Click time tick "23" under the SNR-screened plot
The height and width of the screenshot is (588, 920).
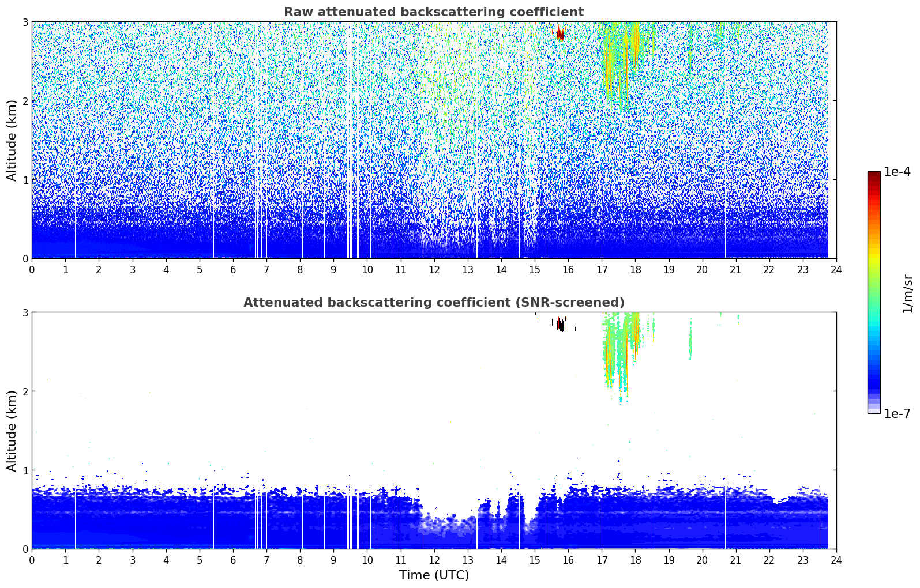click(x=803, y=560)
